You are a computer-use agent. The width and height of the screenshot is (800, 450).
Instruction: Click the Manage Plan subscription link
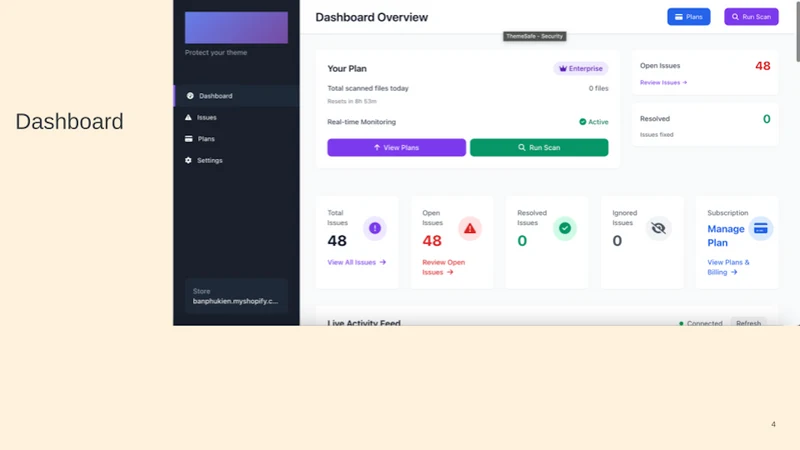tap(726, 236)
